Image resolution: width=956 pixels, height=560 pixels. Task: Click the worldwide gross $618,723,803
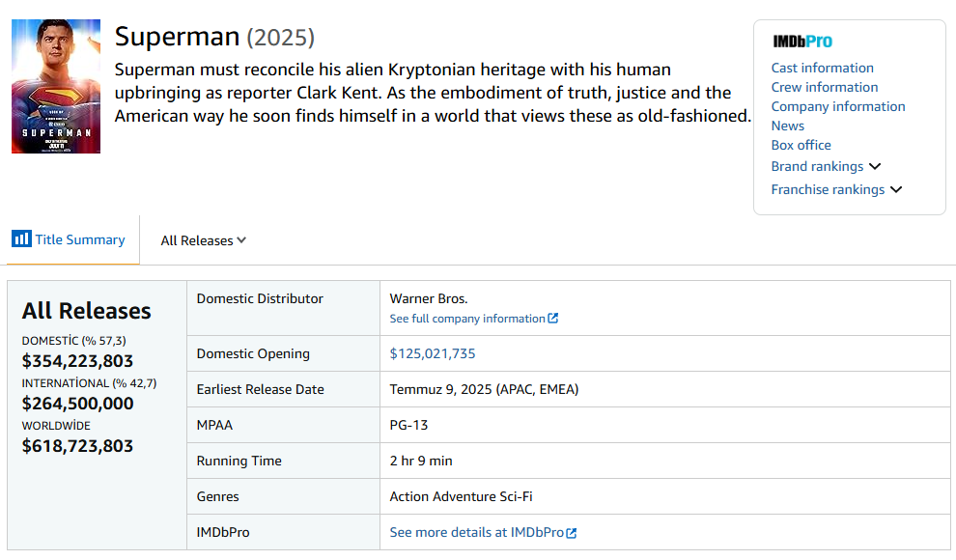[x=77, y=446]
